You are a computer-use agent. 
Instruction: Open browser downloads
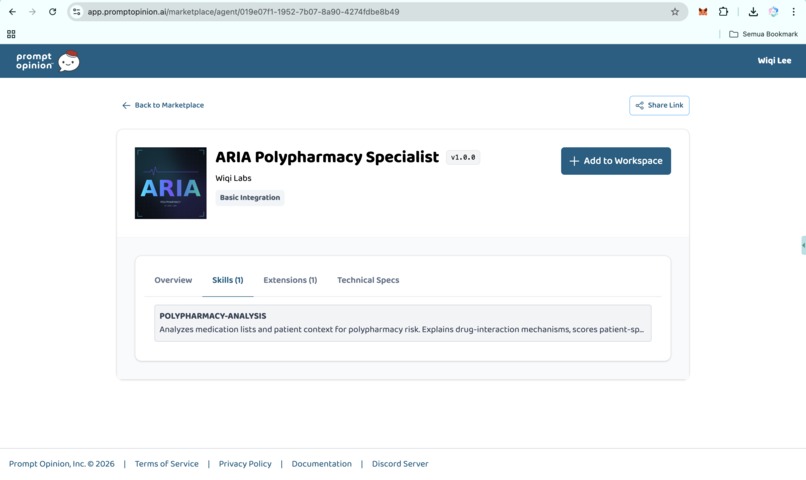click(753, 11)
